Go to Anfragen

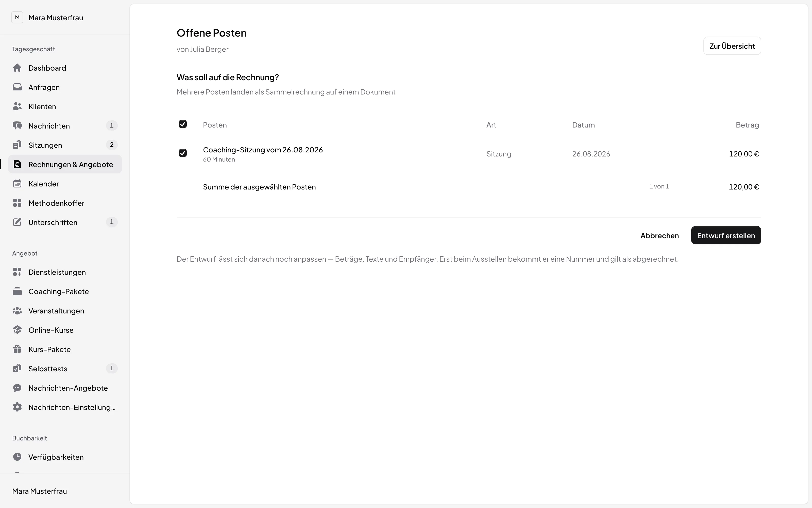tap(65, 87)
